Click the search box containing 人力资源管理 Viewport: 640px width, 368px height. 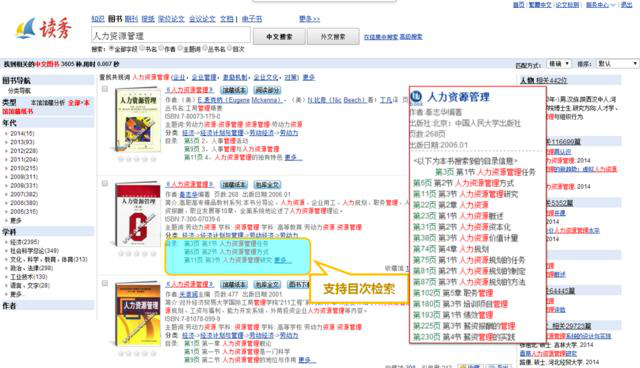171,35
